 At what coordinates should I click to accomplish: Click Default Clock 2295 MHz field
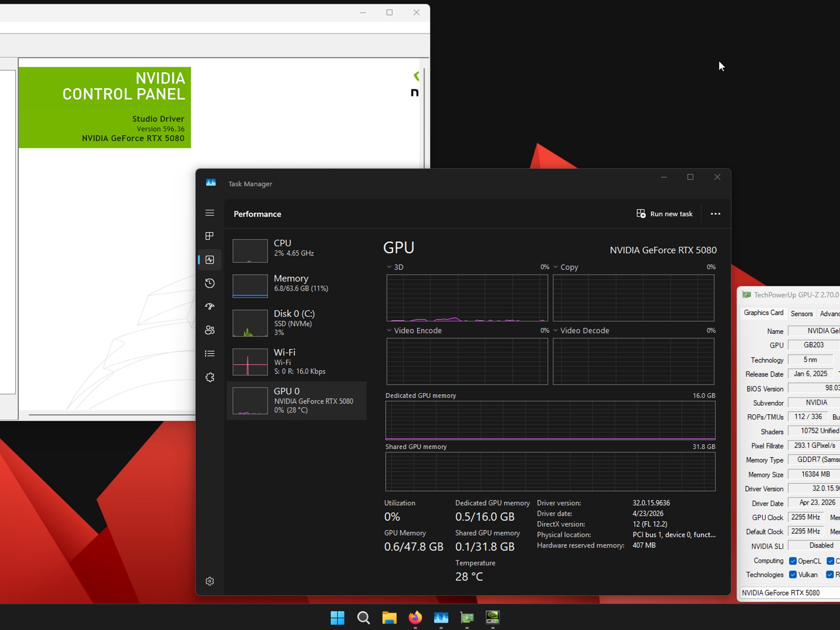tap(806, 532)
